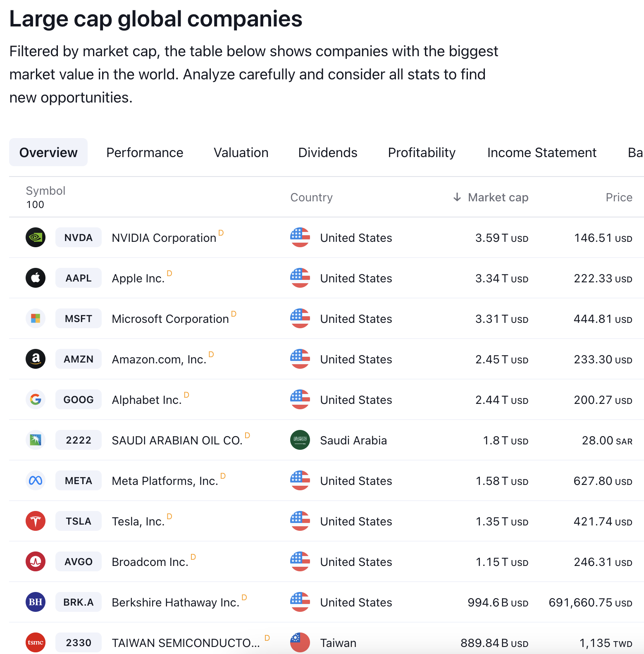644x654 pixels.
Task: Click the Microsoft logo icon
Action: (x=36, y=319)
